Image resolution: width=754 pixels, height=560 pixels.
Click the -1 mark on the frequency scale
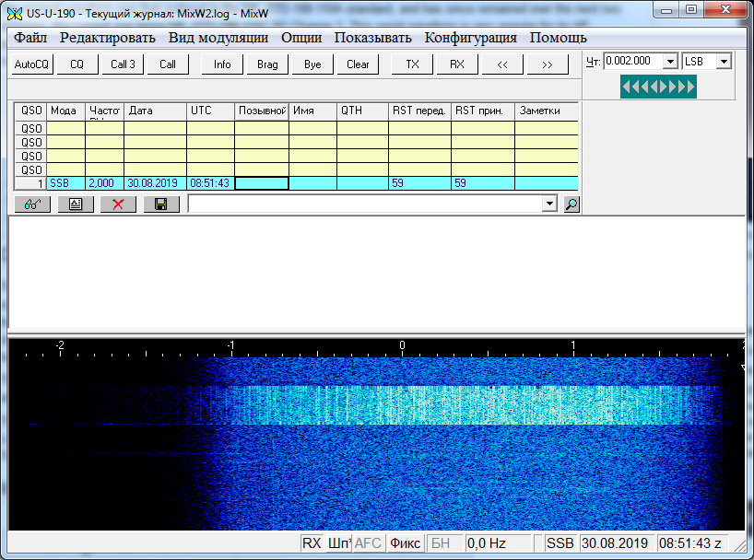click(230, 345)
